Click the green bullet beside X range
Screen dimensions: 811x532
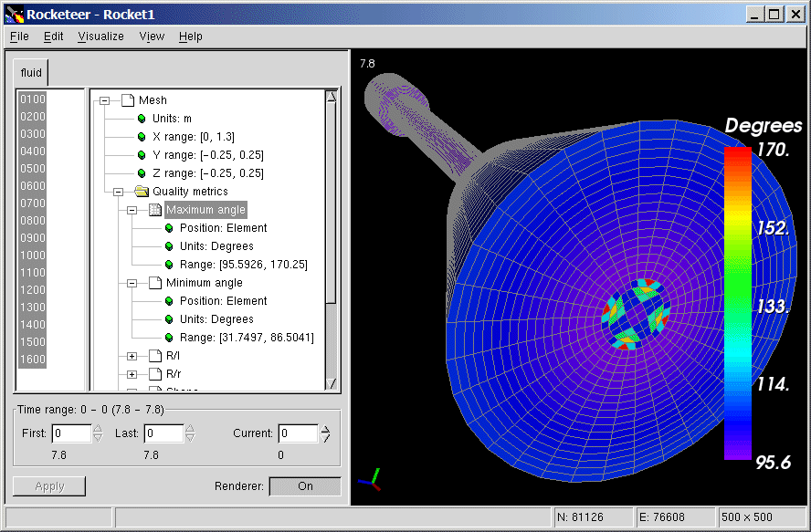142,137
